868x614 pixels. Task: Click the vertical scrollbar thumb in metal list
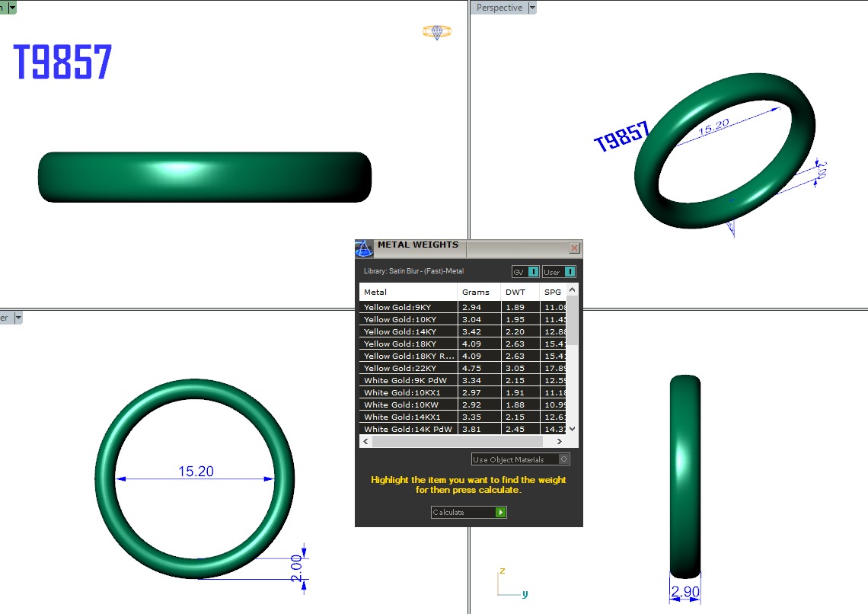(x=573, y=321)
